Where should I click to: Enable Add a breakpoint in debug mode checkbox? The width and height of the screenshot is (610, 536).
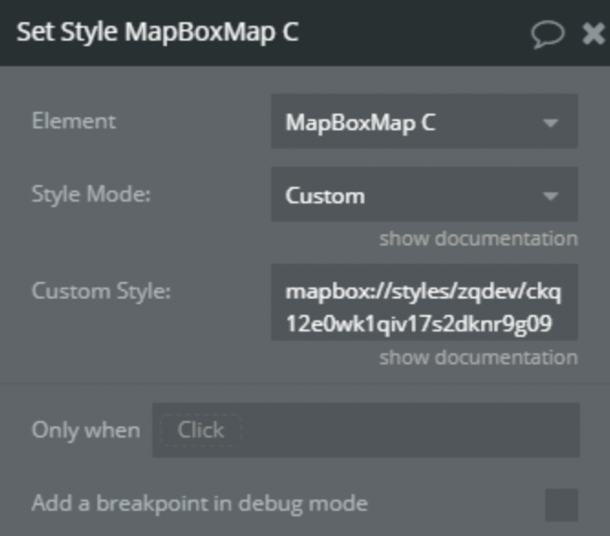(561, 505)
